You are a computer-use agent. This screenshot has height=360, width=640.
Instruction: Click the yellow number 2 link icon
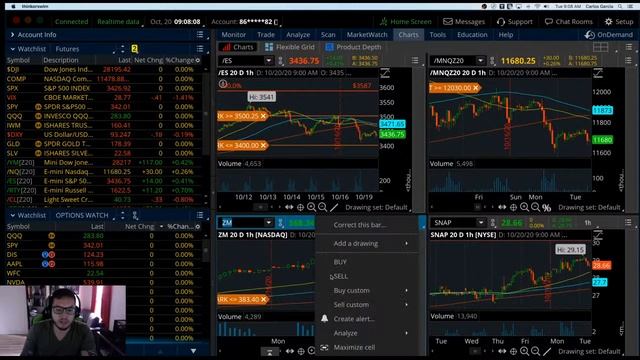click(x=134, y=49)
